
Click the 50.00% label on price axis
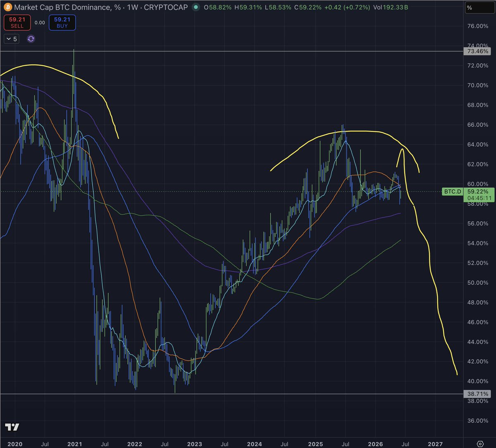(477, 283)
